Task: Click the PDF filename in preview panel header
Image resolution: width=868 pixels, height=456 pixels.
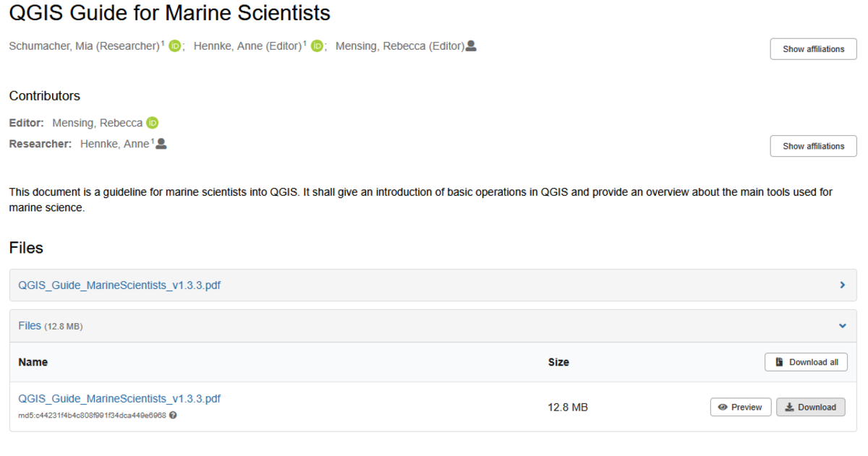Action: (119, 285)
